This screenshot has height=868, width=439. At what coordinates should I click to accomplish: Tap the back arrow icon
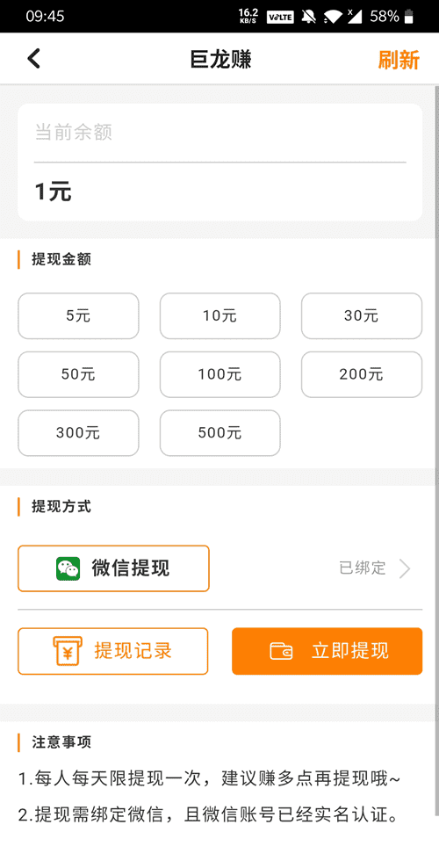(x=33, y=59)
